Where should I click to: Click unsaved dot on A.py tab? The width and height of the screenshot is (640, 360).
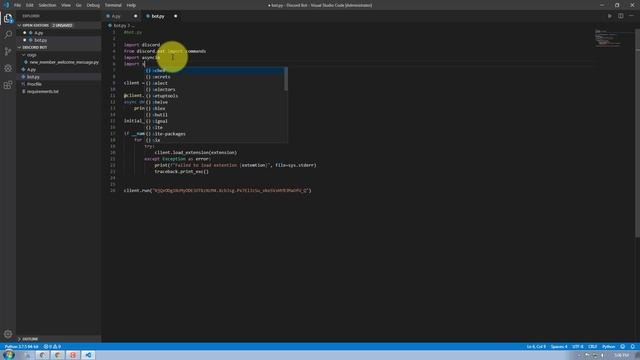(136, 16)
